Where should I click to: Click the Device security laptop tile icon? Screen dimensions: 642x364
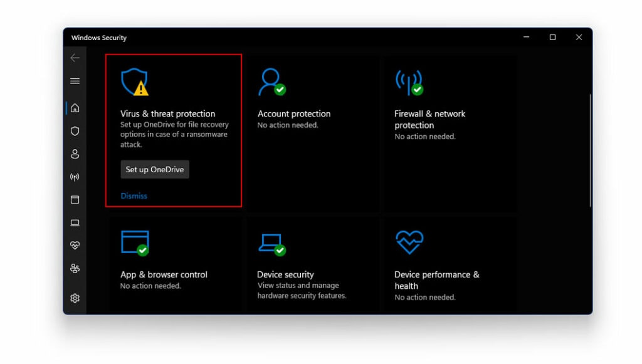(x=272, y=244)
